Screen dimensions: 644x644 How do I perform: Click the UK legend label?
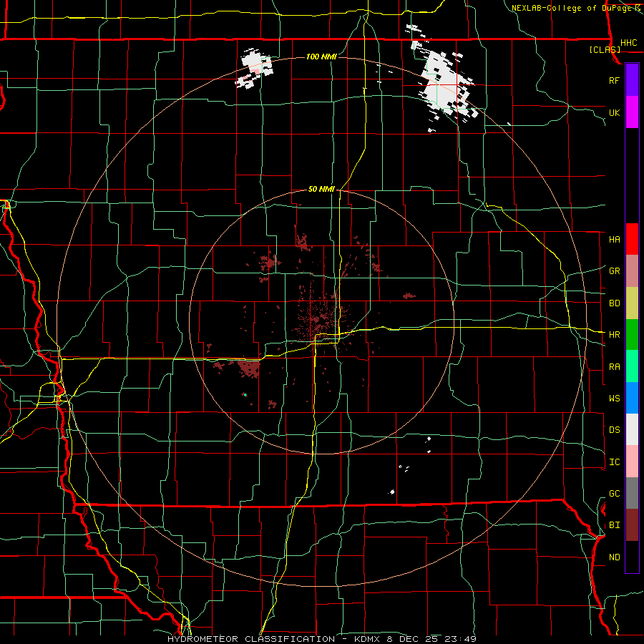614,112
